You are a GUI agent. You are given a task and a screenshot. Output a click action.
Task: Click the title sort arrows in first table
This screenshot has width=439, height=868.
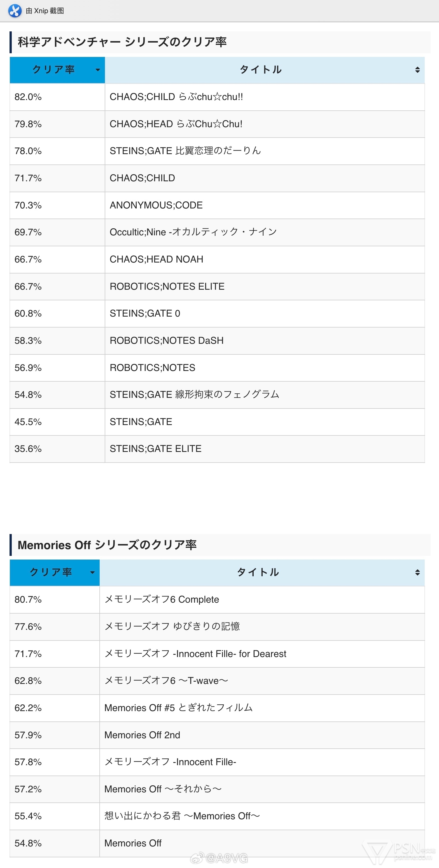[417, 70]
